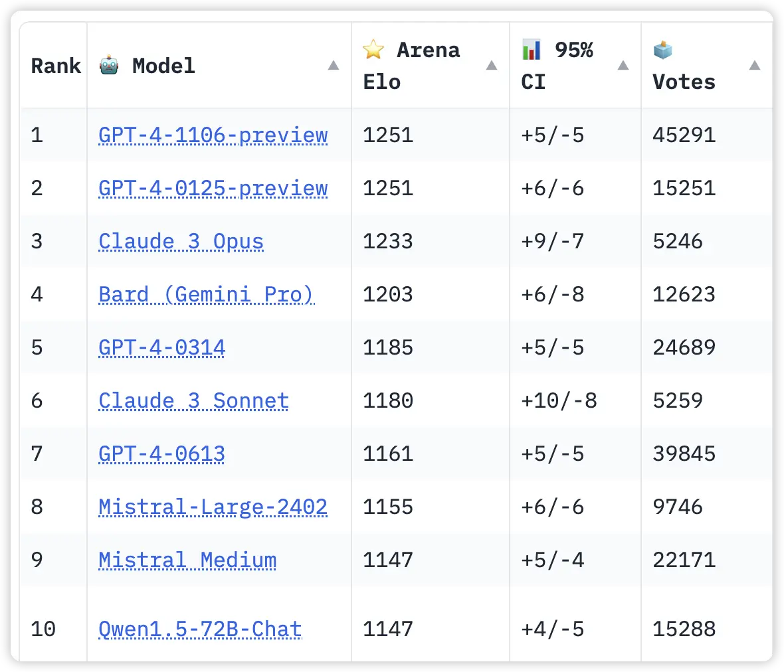
Task: Sort by Votes using its arrow
Action: click(x=755, y=65)
